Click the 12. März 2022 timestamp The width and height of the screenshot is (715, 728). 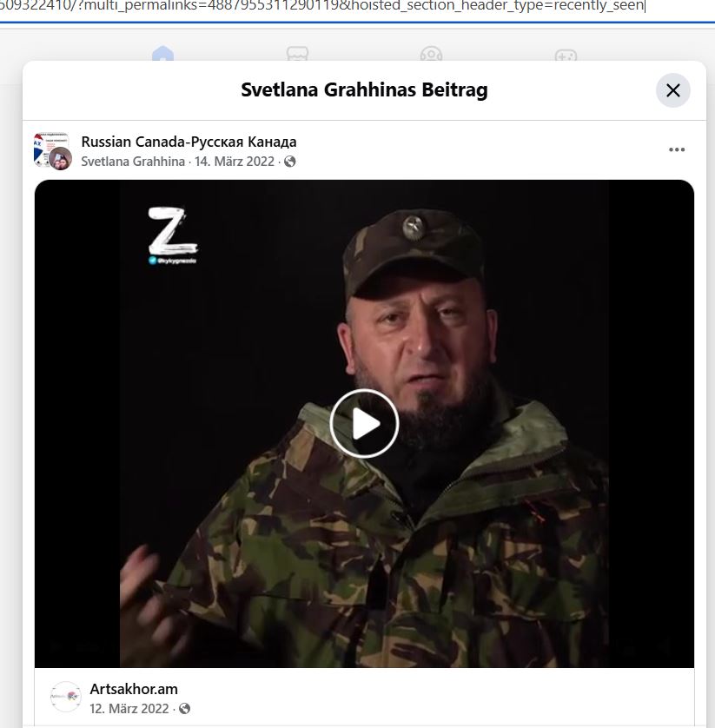129,709
